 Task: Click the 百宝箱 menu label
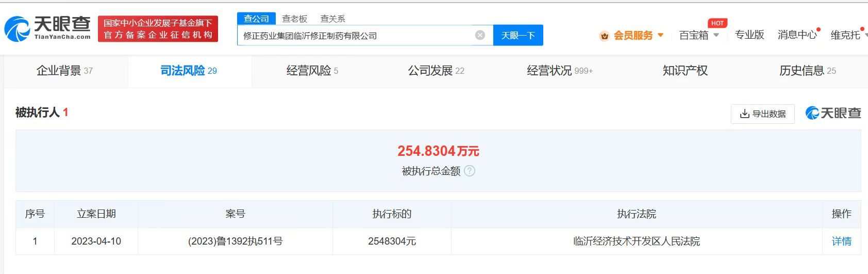[x=694, y=35]
